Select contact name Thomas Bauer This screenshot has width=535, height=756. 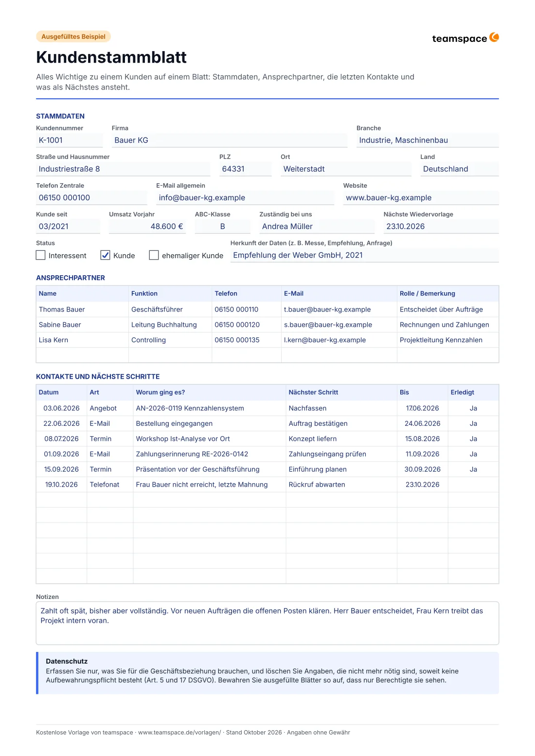[x=62, y=309]
